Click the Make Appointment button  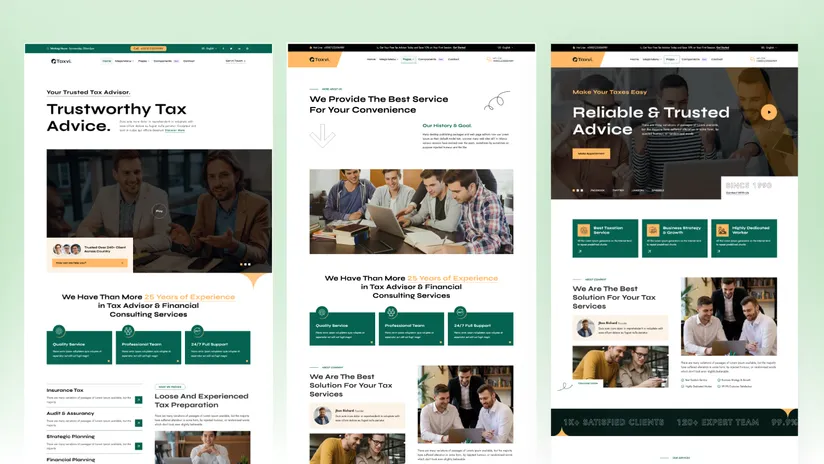(591, 153)
